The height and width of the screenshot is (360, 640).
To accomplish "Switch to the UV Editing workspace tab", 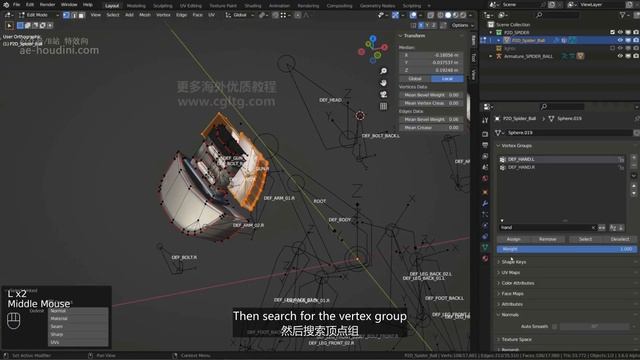I will [191, 6].
